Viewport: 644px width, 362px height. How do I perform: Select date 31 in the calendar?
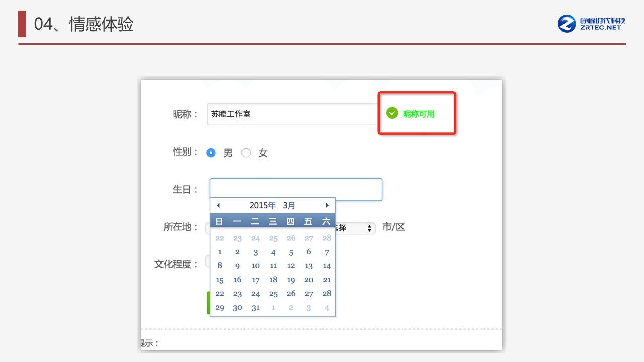coord(256,308)
